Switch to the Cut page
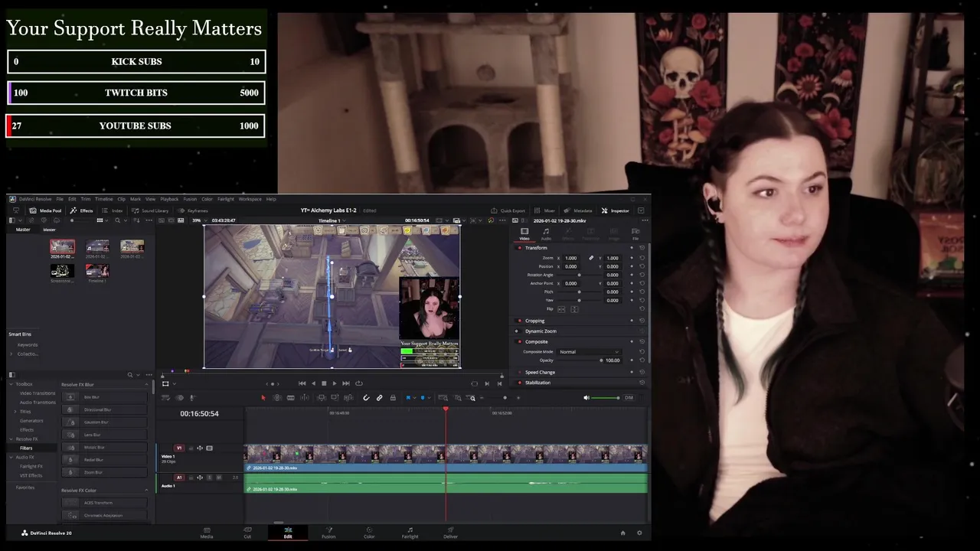Viewport: 980px width, 551px height. pos(247,533)
